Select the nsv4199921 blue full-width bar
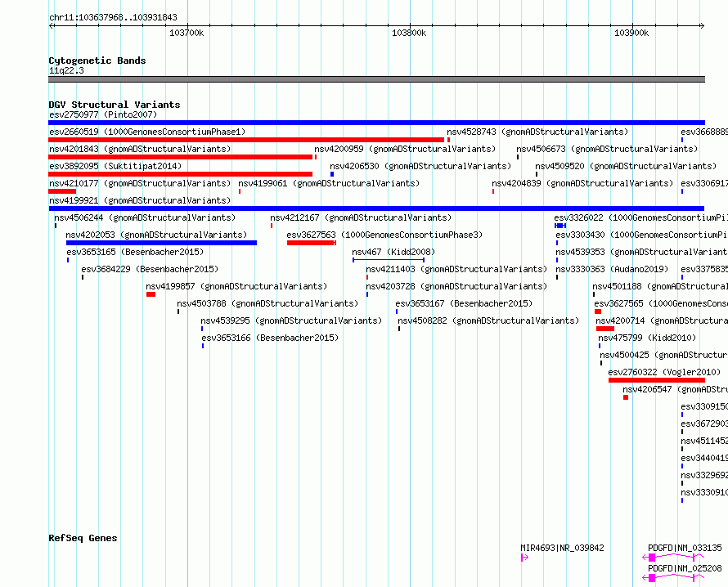This screenshot has width=728, height=587. (x=376, y=208)
